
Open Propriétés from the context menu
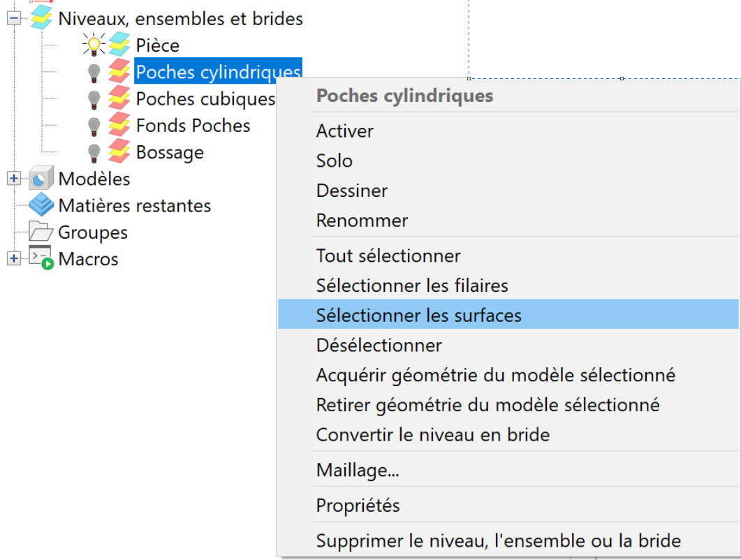pos(358,505)
